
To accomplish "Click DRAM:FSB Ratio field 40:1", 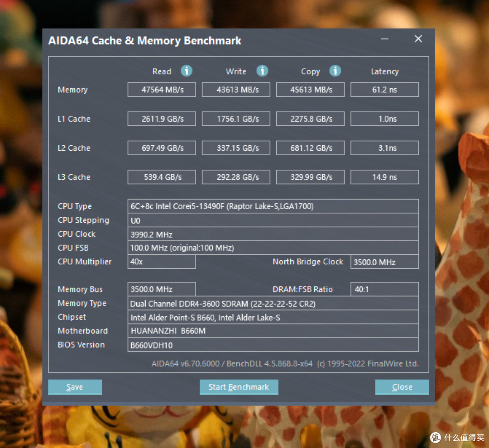I will (x=384, y=289).
